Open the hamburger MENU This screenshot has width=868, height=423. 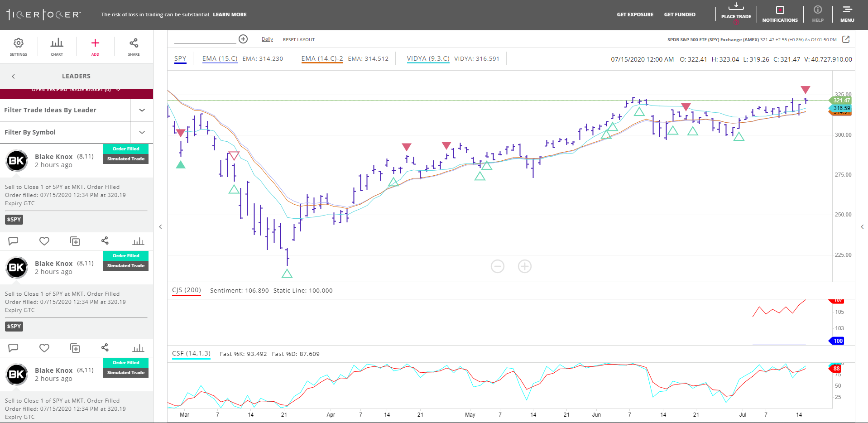847,13
